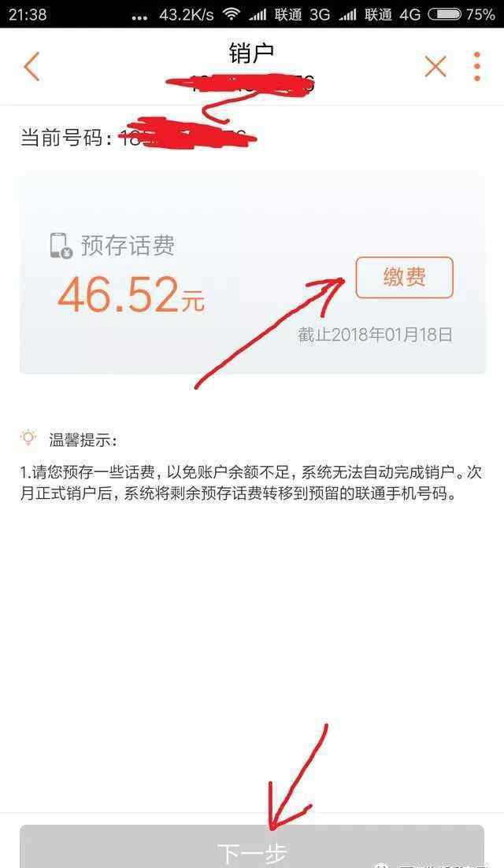Tap the back arrow icon
Screen dimensions: 504x868
pos(31,66)
